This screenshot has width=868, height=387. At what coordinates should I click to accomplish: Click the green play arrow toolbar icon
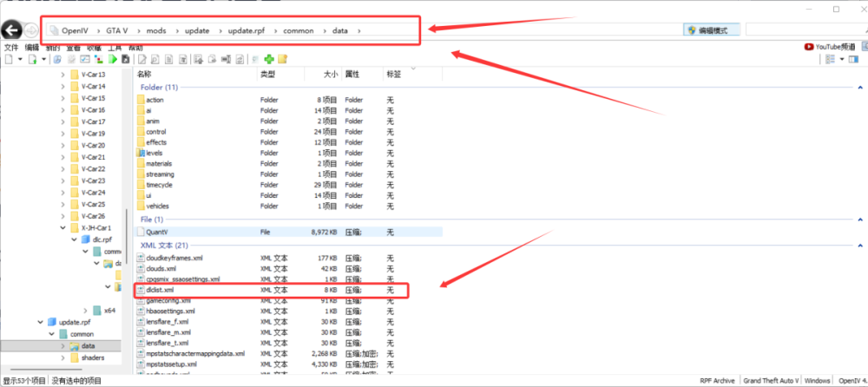tap(114, 59)
